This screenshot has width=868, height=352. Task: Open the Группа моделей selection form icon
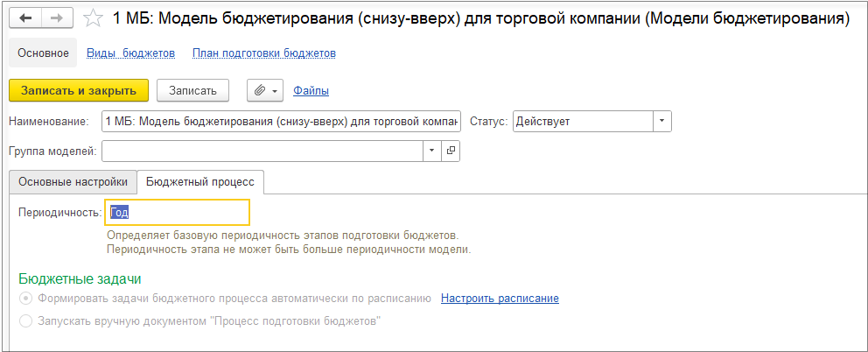click(451, 151)
